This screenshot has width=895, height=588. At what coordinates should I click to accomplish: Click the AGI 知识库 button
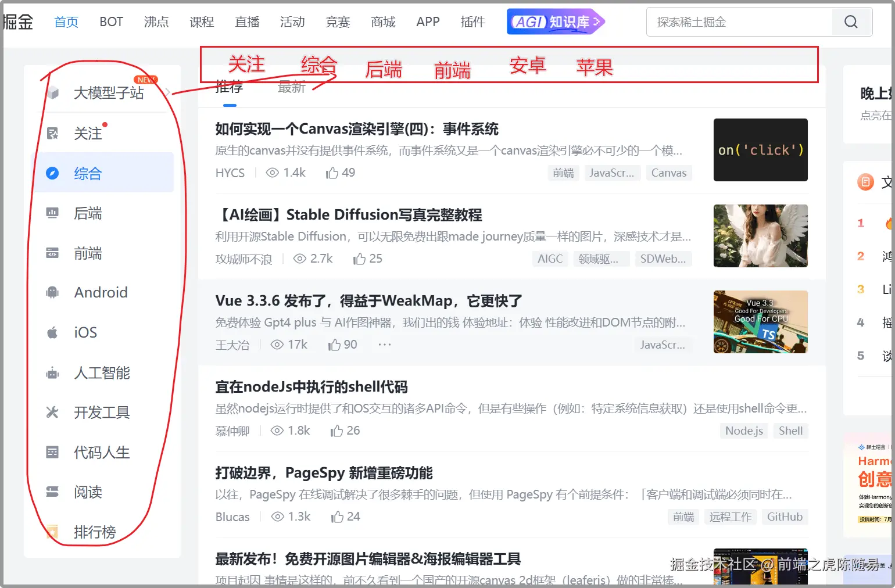(555, 21)
